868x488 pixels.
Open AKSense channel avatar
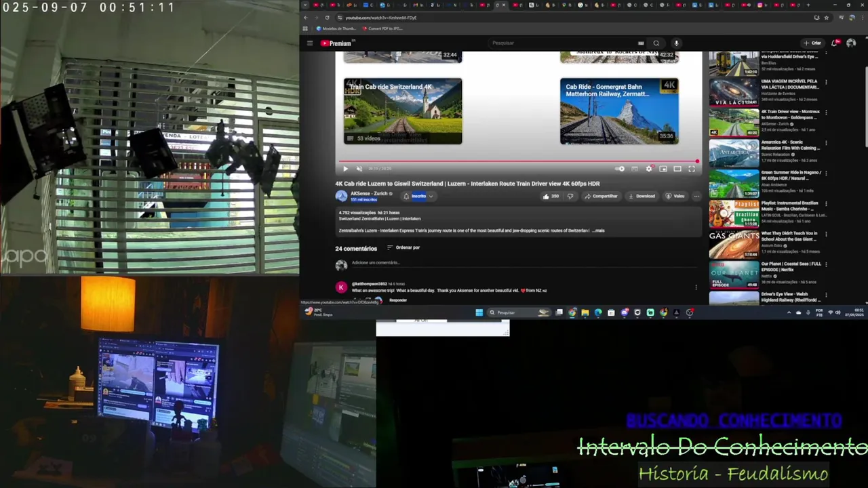[341, 196]
